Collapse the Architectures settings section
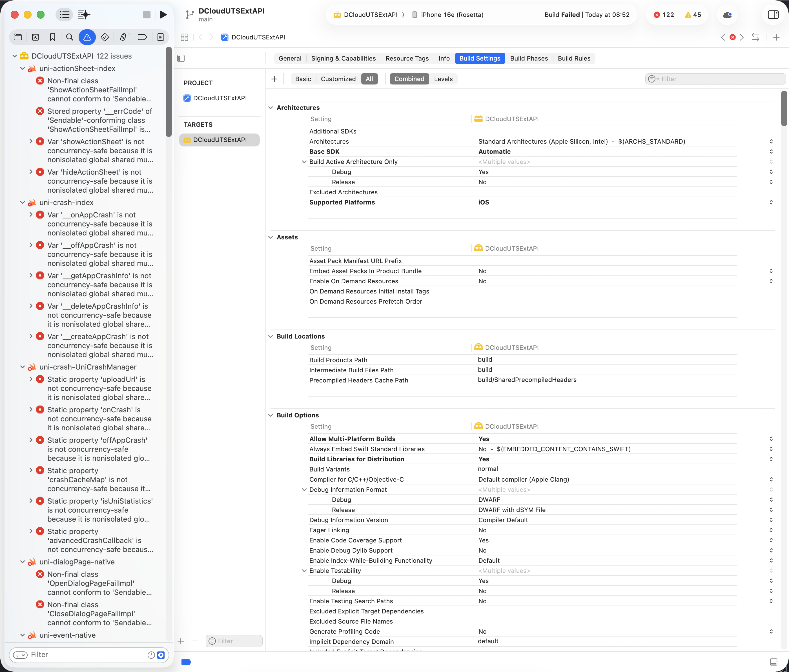789x672 pixels. (x=271, y=108)
